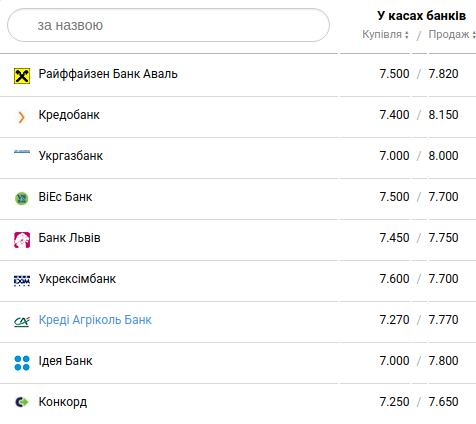Viewport: 476px width, 424px height.
Task: Sort by Купівля column arrows
Action: click(407, 35)
